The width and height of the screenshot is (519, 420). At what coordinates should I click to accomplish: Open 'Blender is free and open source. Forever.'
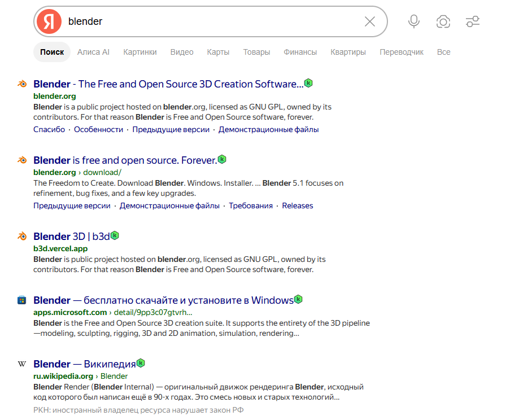pos(125,160)
